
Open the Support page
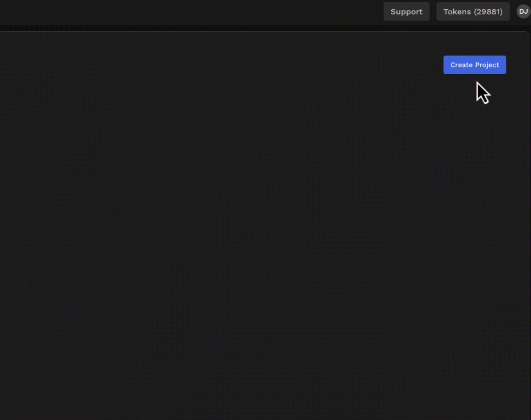[x=406, y=12]
